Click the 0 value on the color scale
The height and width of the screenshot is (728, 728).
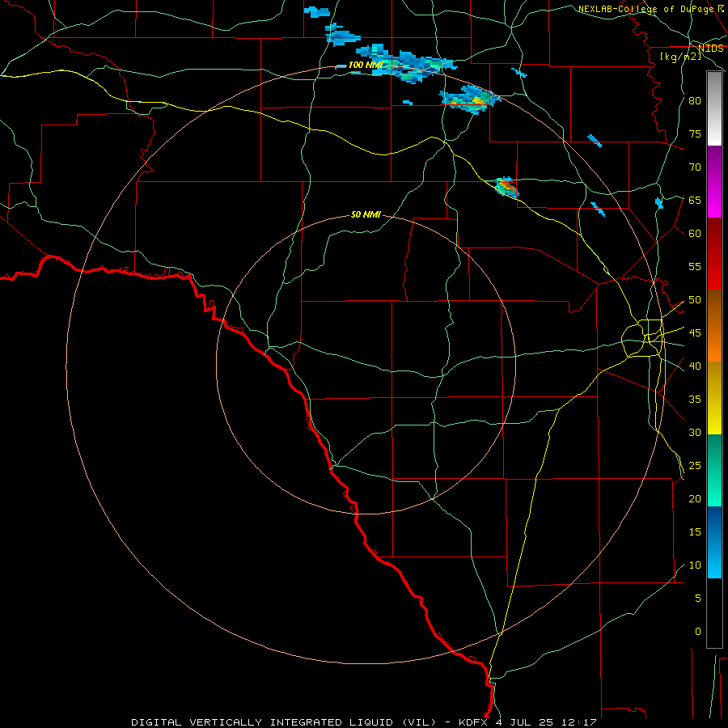pyautogui.click(x=698, y=632)
